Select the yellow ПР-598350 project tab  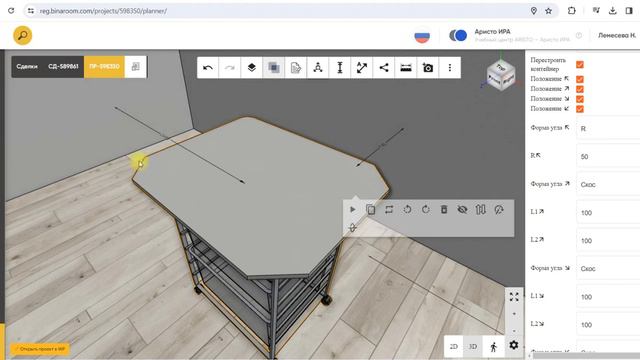(x=104, y=67)
